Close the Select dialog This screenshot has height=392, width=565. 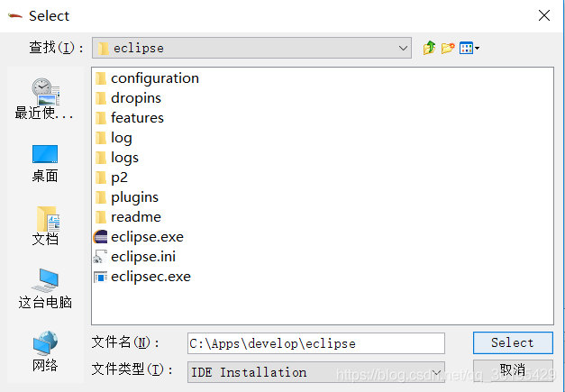[x=544, y=15]
